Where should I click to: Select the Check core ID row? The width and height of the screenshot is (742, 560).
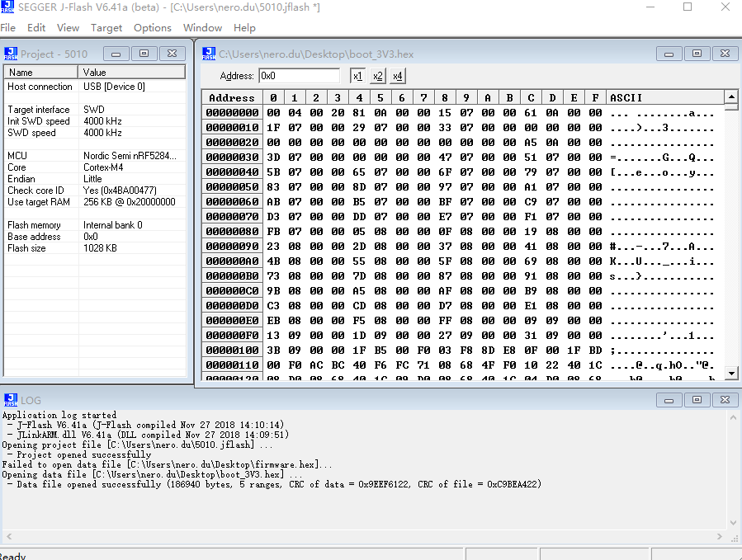point(95,191)
